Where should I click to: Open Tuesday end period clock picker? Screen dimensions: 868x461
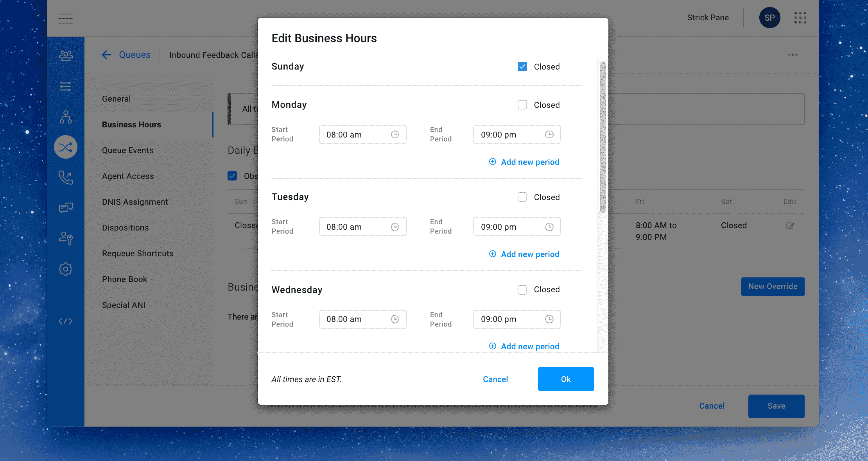(549, 227)
